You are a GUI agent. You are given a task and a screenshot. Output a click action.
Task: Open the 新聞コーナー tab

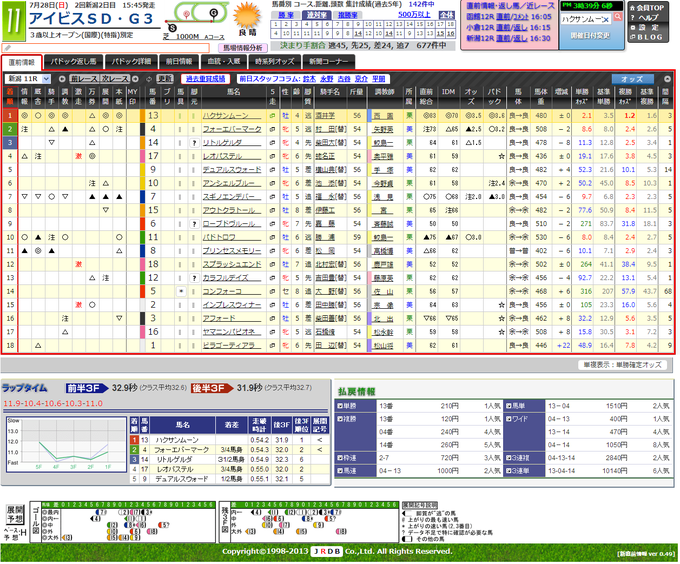point(328,62)
